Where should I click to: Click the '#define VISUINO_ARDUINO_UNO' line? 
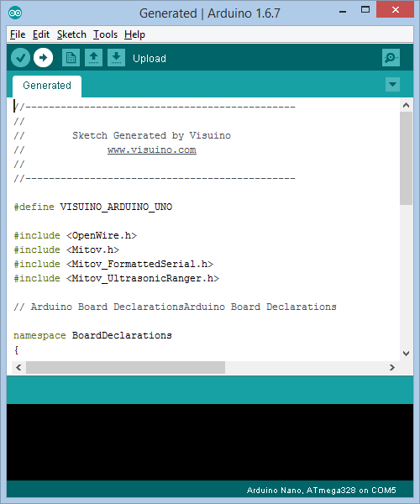93,207
